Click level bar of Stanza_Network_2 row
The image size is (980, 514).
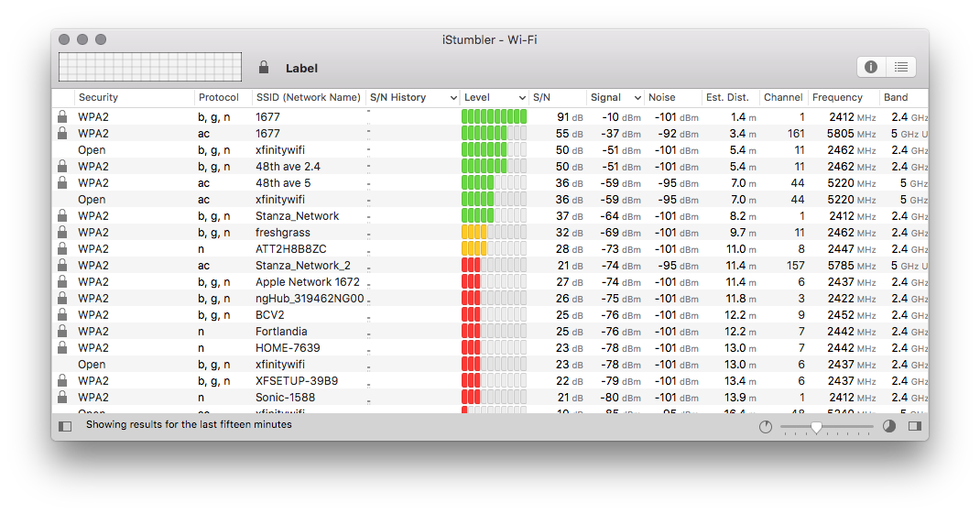(494, 265)
